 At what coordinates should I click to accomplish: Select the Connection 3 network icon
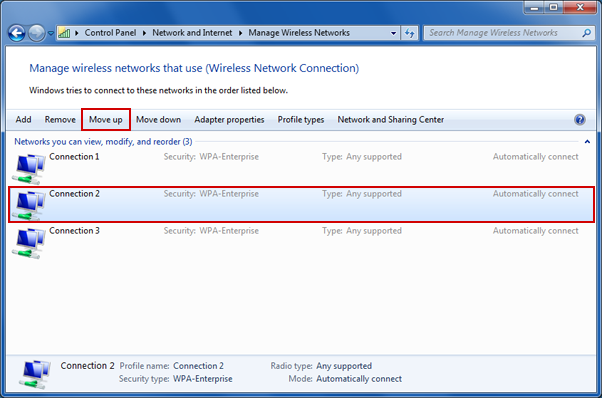(x=28, y=243)
